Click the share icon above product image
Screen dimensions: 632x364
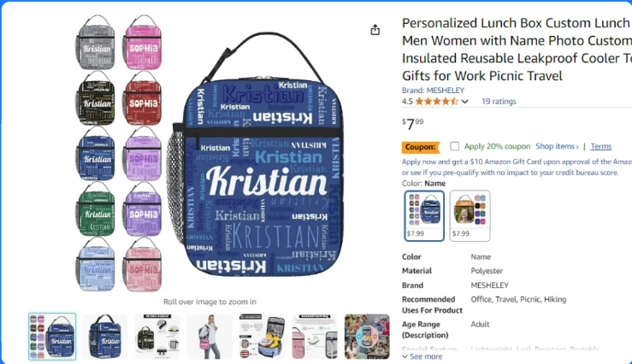[x=375, y=30]
